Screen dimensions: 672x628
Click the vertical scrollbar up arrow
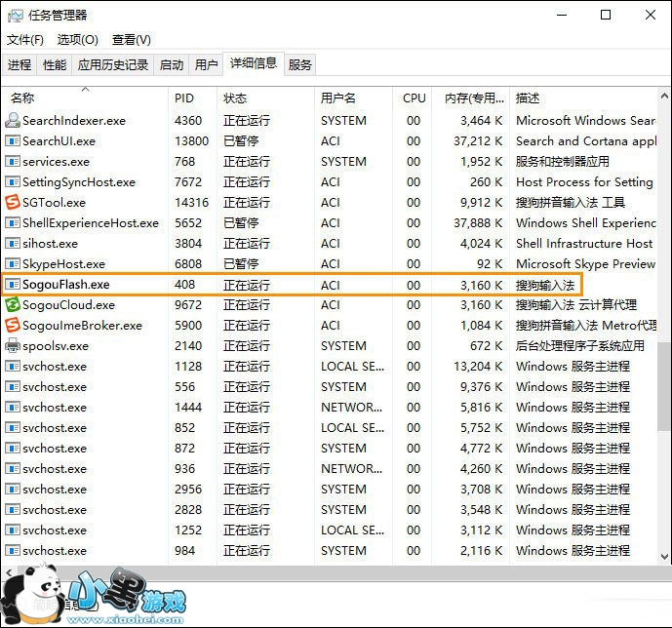[664, 96]
